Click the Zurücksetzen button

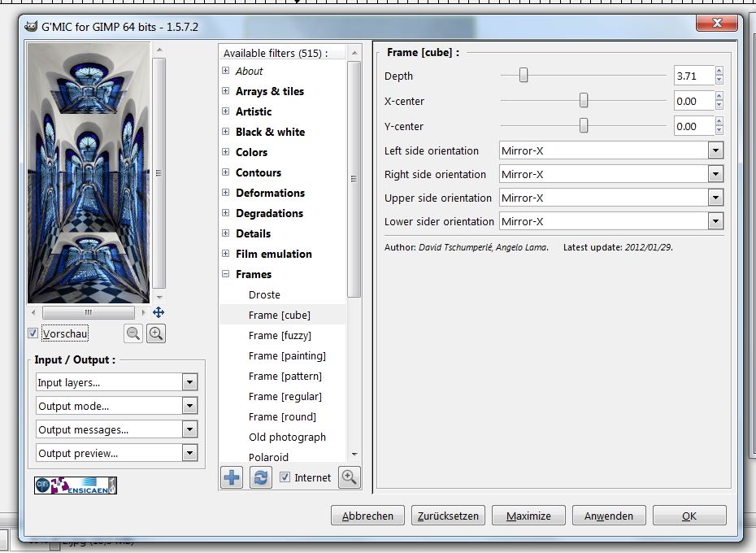point(448,516)
